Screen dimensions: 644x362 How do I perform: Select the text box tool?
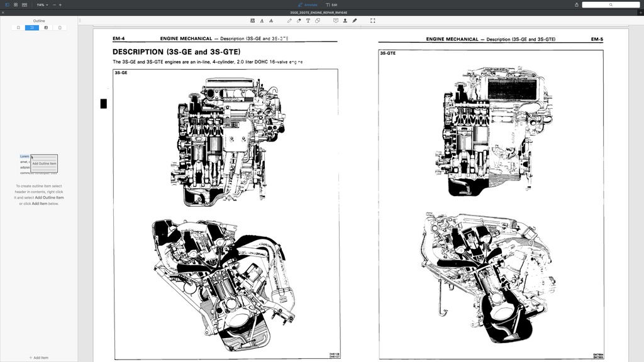(308, 21)
